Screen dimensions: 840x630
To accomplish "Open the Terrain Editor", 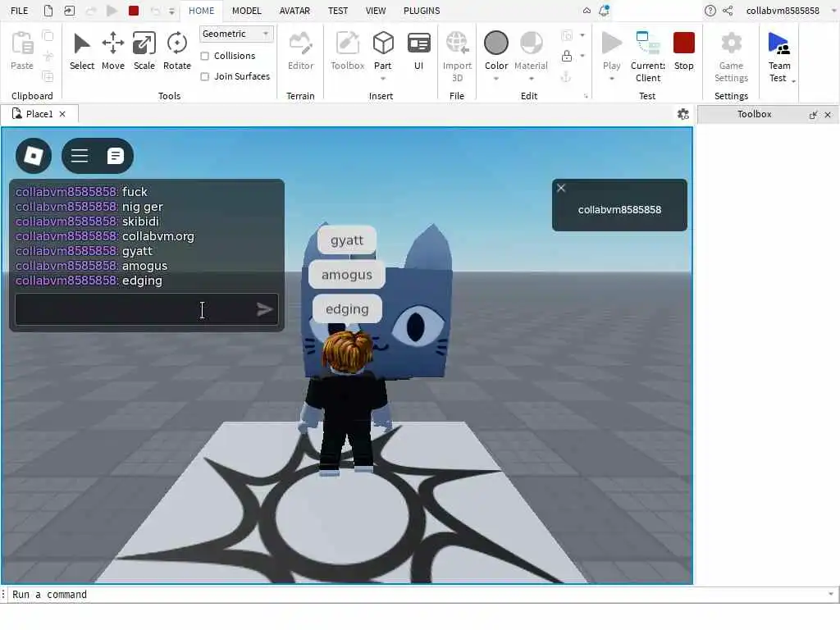I will point(300,51).
